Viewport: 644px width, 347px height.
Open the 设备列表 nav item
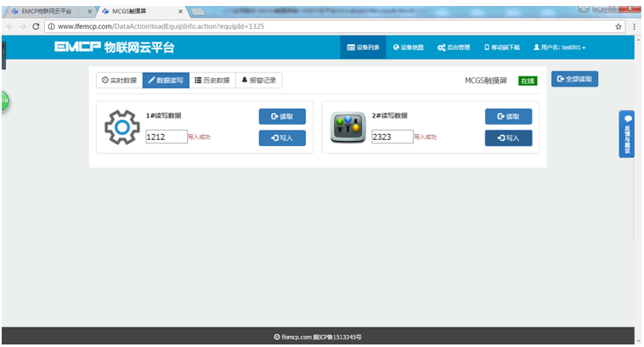point(363,48)
